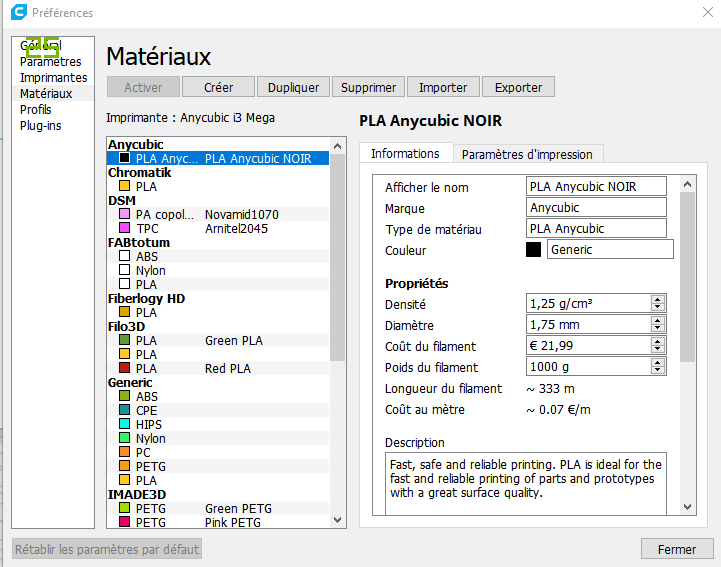Select Generic PETG material
Viewport: 721px width, 567px height.
point(218,466)
